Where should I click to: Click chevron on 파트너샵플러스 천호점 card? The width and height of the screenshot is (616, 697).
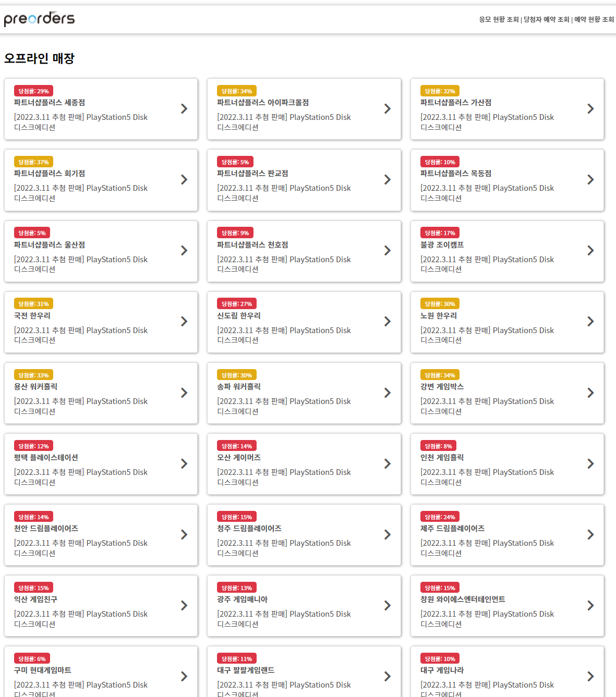click(x=388, y=250)
